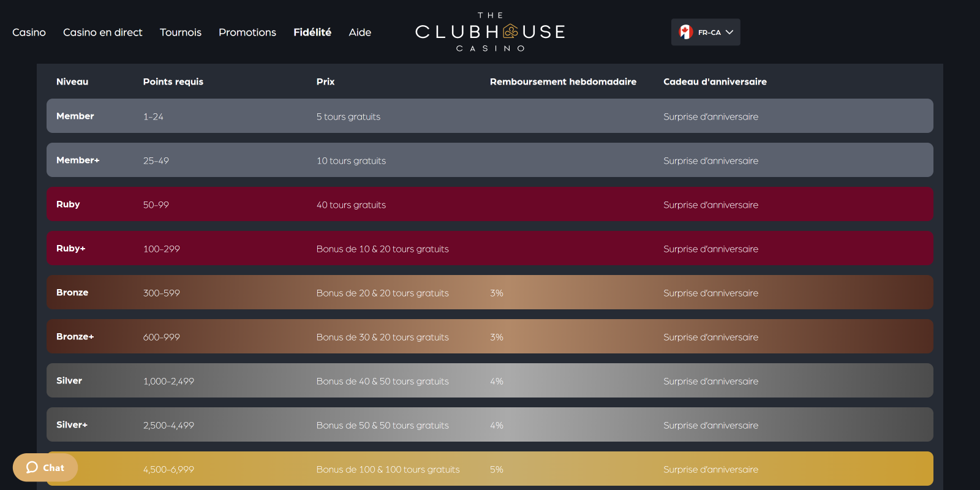The image size is (980, 490).
Task: Click points value 1,000-2,499
Action: [x=168, y=381]
